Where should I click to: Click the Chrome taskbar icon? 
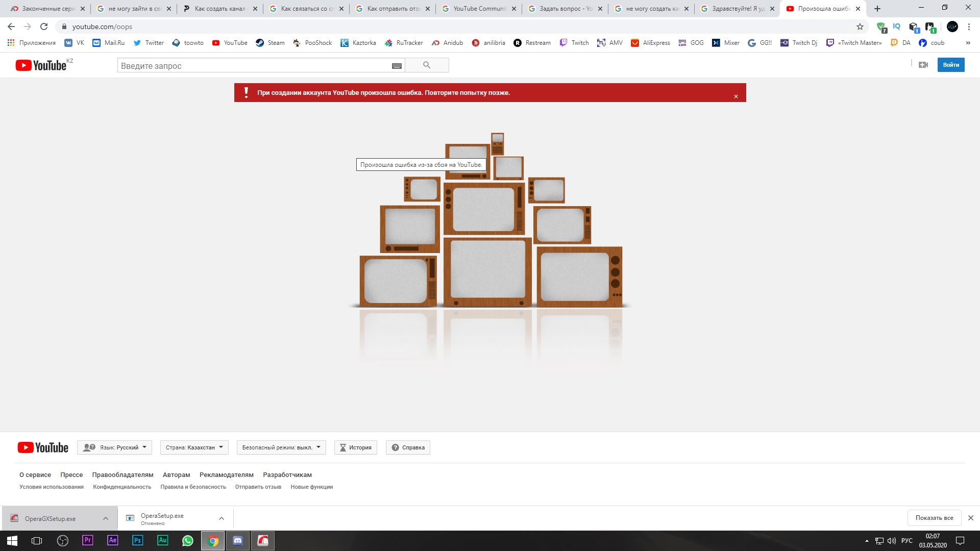point(213,540)
